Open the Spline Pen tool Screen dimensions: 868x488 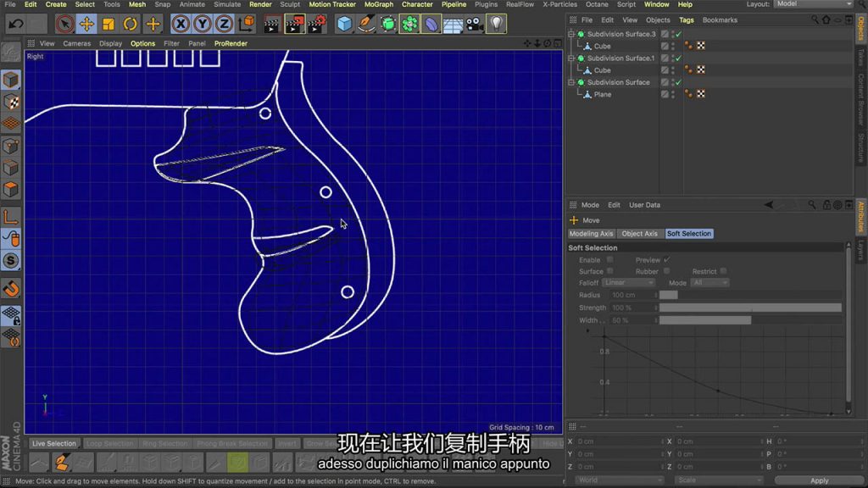[366, 24]
